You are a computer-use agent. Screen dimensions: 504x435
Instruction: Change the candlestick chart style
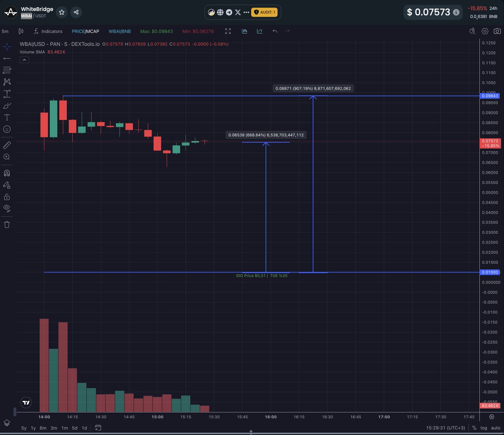coord(21,31)
